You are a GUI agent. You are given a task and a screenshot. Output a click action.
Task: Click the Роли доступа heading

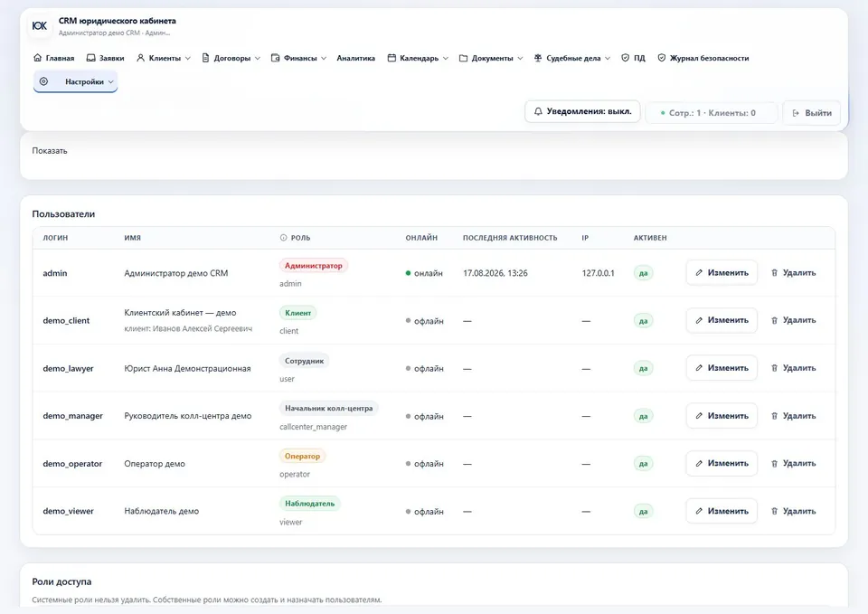point(61,581)
